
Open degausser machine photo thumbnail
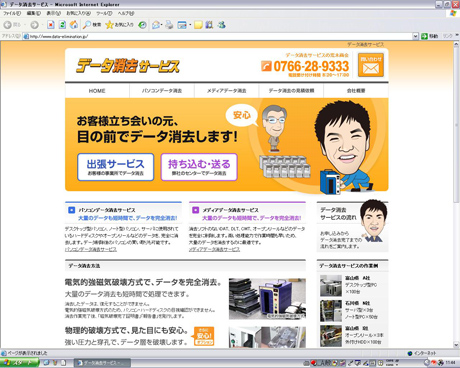click(x=267, y=299)
